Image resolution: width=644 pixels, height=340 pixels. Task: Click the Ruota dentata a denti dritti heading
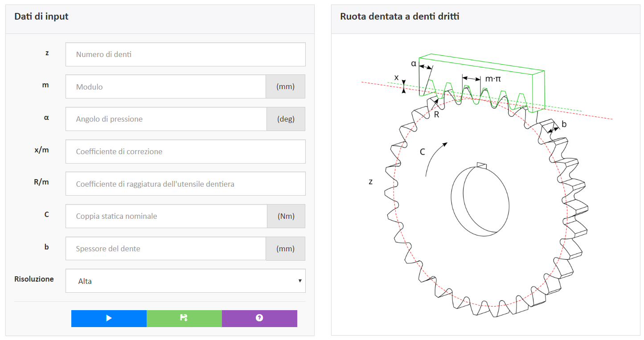(x=400, y=17)
